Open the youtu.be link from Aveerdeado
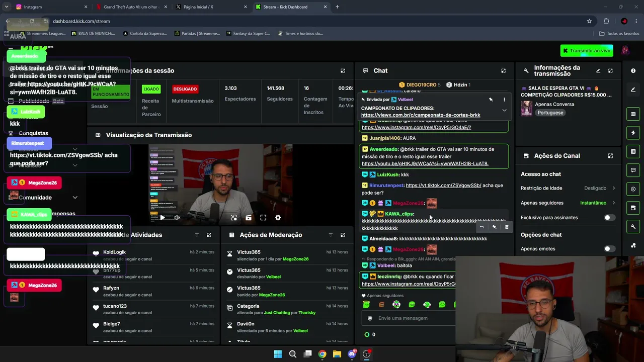644x362 pixels. coord(425,164)
